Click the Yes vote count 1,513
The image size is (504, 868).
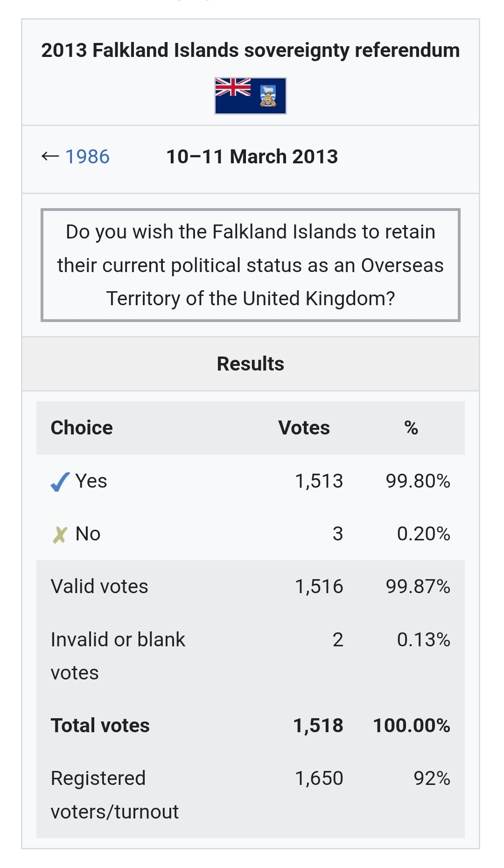(319, 481)
